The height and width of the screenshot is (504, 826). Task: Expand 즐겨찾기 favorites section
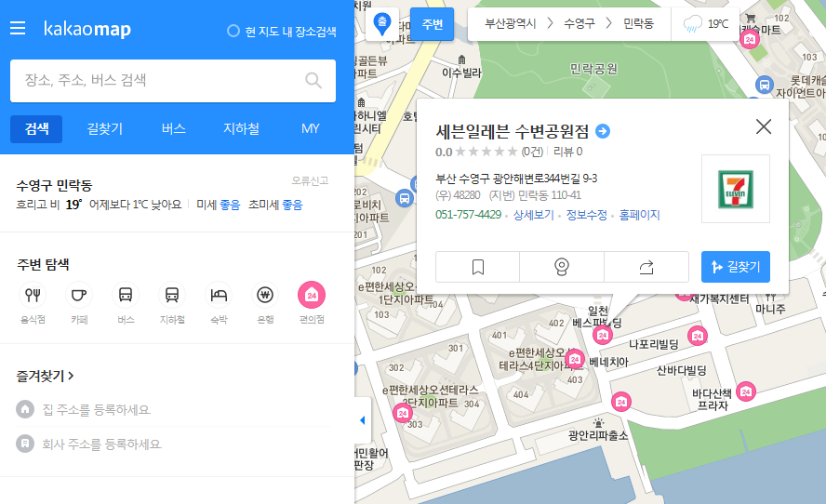tap(46, 376)
